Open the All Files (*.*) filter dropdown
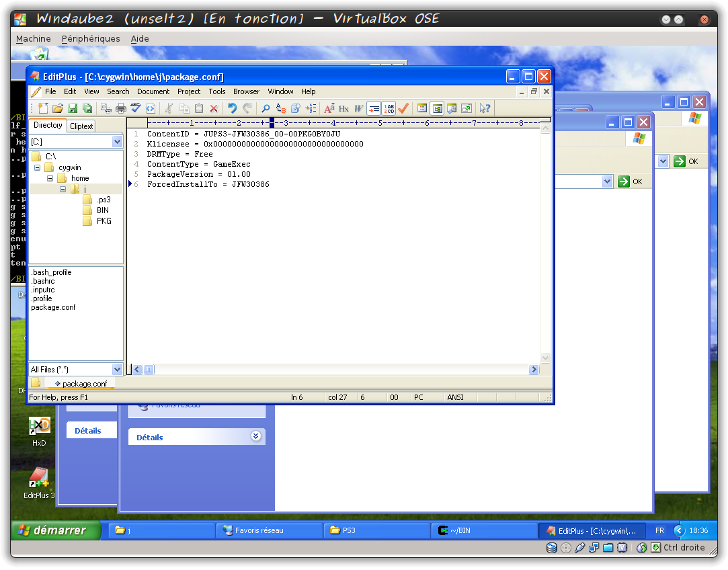This screenshot has height=570, width=728. [118, 370]
